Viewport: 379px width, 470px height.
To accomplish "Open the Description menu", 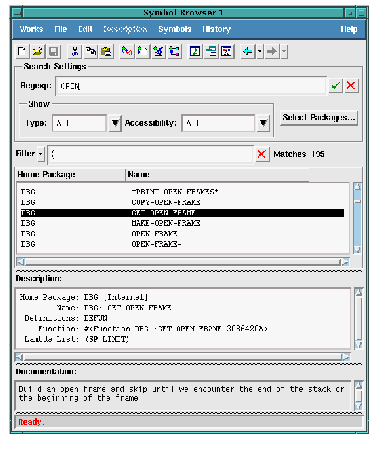I will tap(125, 29).
